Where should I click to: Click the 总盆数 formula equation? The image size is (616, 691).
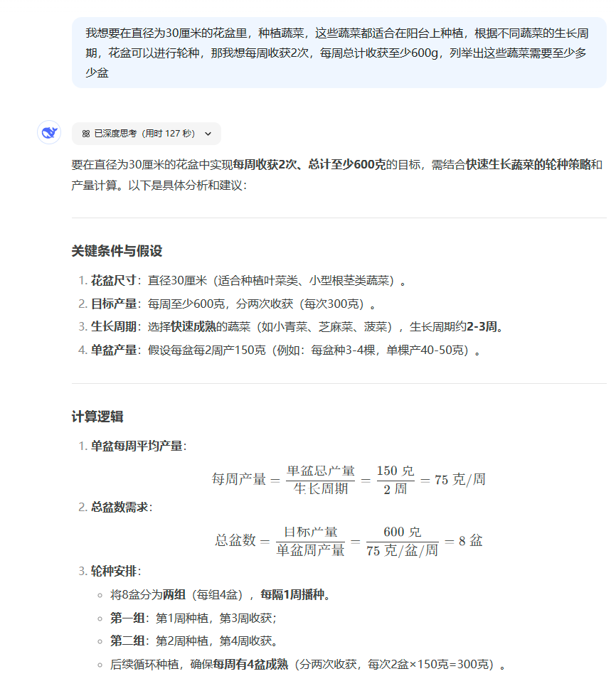click(349, 540)
